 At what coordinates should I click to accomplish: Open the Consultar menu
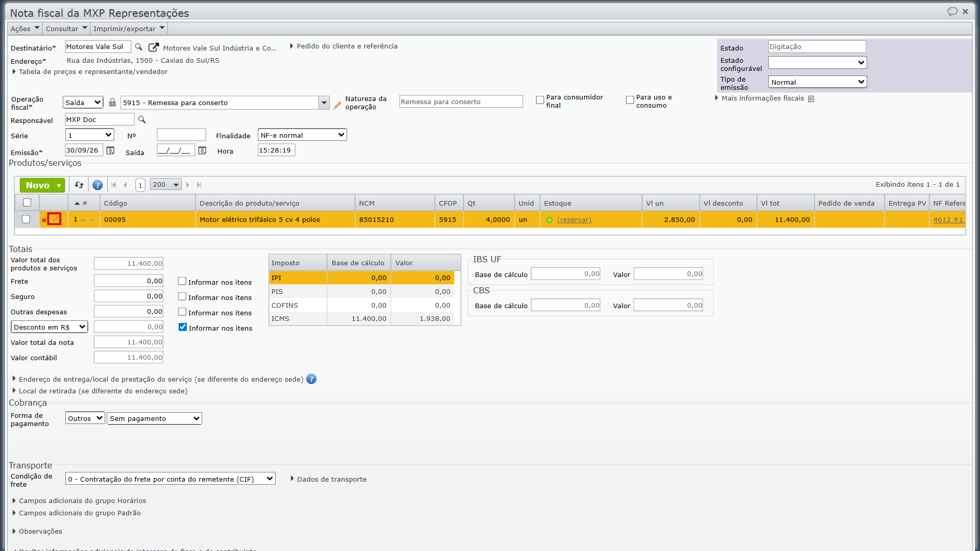tap(66, 29)
